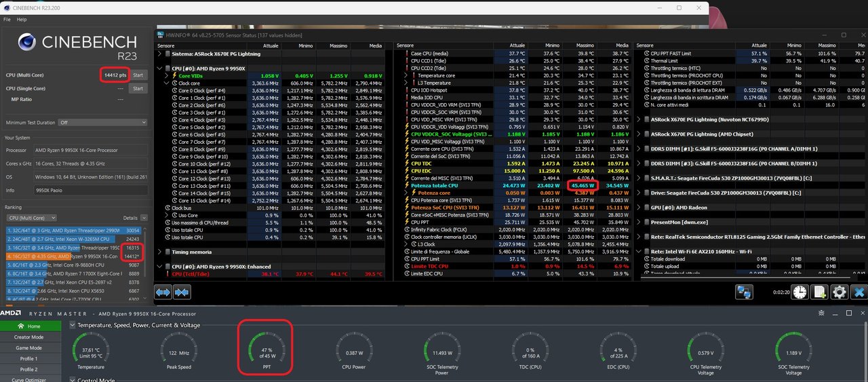Collapse CPU [#0]: AMD Ryzen 9 9950X: Enhanced node
Screen dimensions: 868x382
pyautogui.click(x=160, y=267)
